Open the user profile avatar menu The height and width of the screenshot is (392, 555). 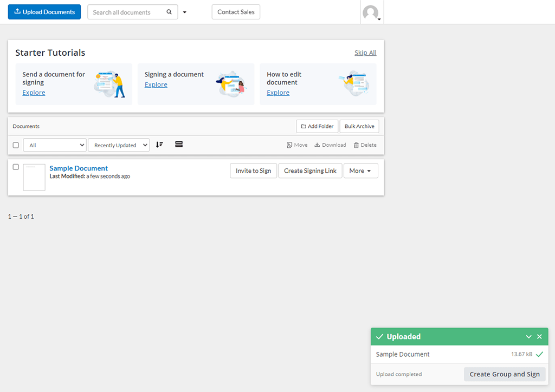[x=371, y=13]
